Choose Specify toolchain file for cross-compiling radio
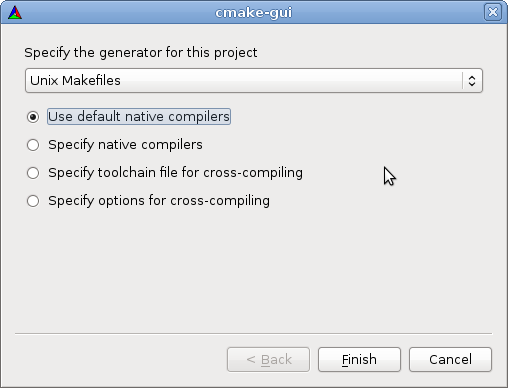The height and width of the screenshot is (388, 508). tap(33, 173)
